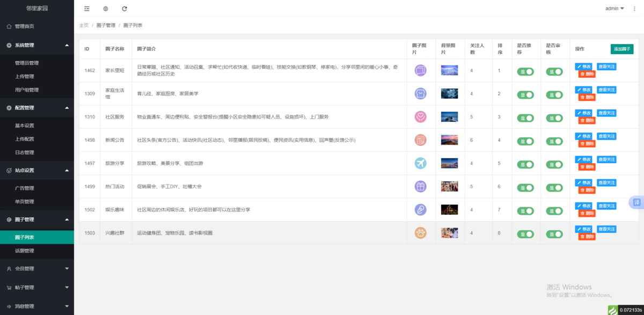Expand the 消息管理 section arrow
Screen dimensions: 644x315
[x=67, y=306]
